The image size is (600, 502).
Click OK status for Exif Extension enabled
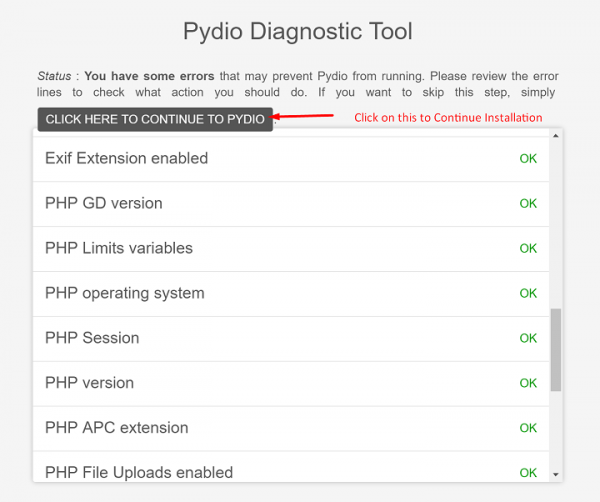click(x=528, y=158)
